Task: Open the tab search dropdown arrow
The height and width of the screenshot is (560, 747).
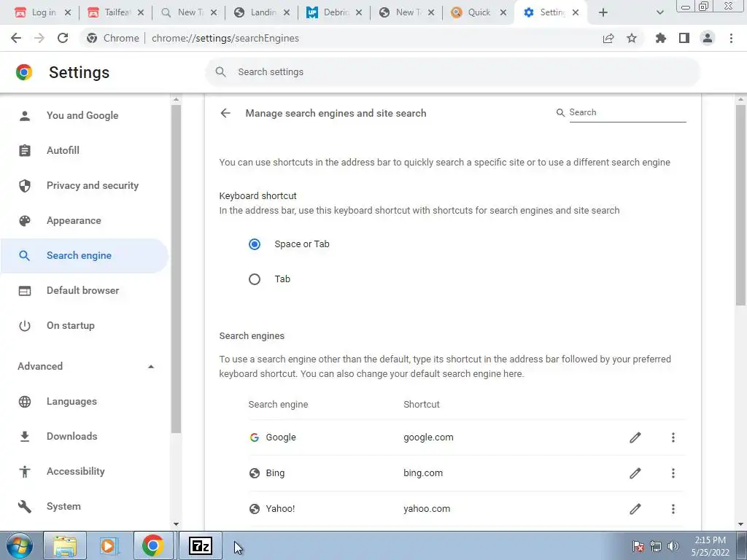Action: (x=659, y=13)
